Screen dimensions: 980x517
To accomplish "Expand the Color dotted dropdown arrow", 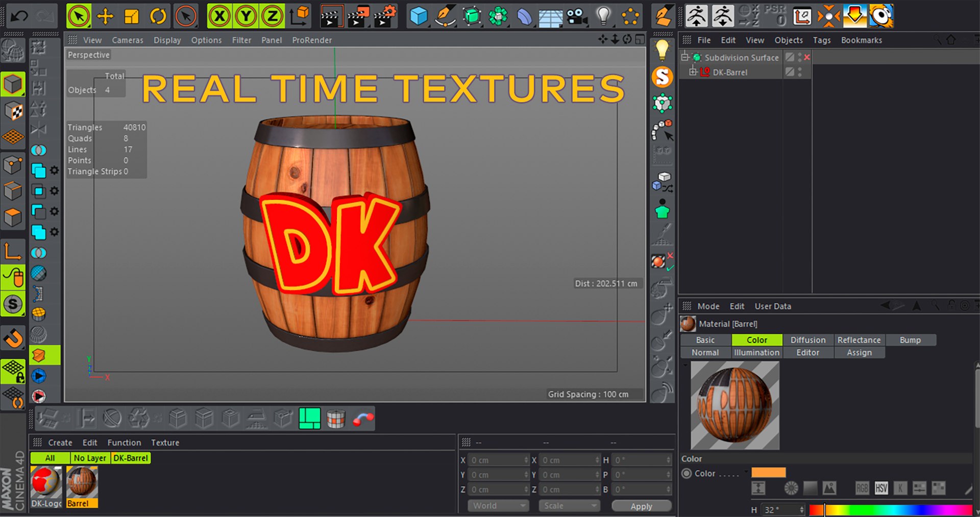I will 746,472.
